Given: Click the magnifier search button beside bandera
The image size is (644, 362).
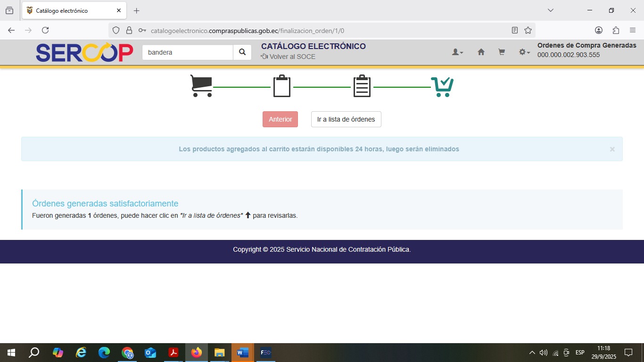Looking at the screenshot, I should point(242,52).
